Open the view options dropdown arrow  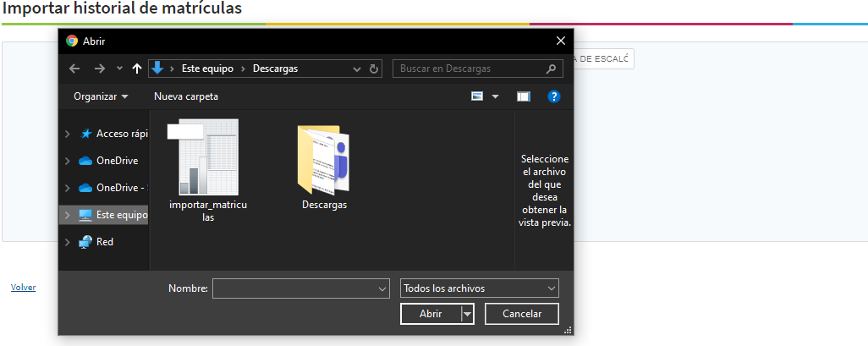click(496, 96)
